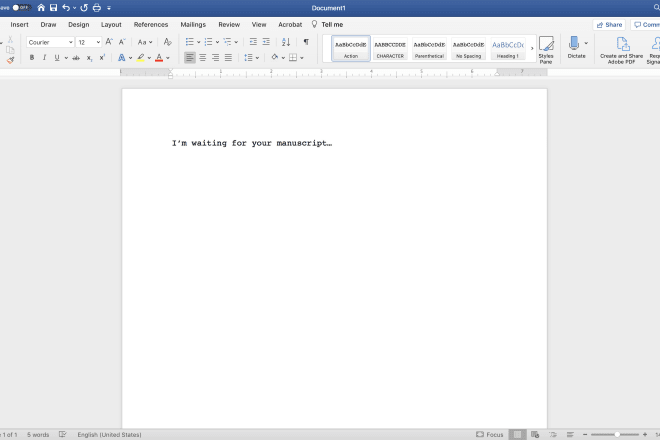Viewport: 660px width, 440px height.
Task: Open the Acrobat tab
Action: pyautogui.click(x=290, y=24)
